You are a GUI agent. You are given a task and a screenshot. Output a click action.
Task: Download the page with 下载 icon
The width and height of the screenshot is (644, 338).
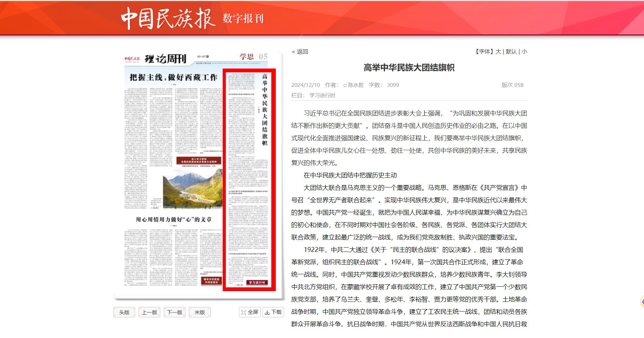coord(273,312)
